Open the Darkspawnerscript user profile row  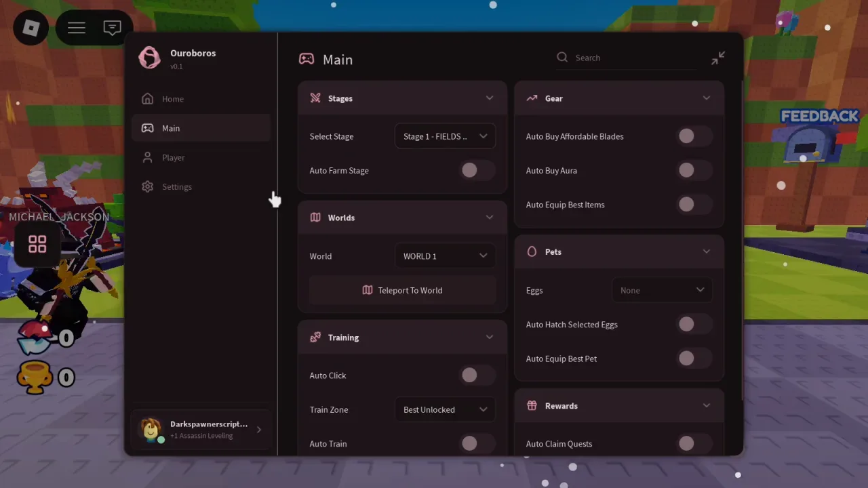[201, 430]
